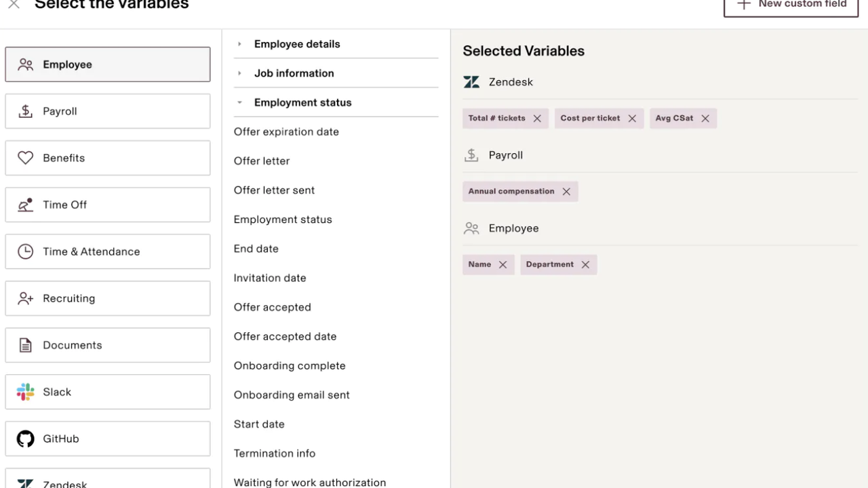868x488 pixels.
Task: Click the GitHub sidebar icon
Action: click(25, 439)
